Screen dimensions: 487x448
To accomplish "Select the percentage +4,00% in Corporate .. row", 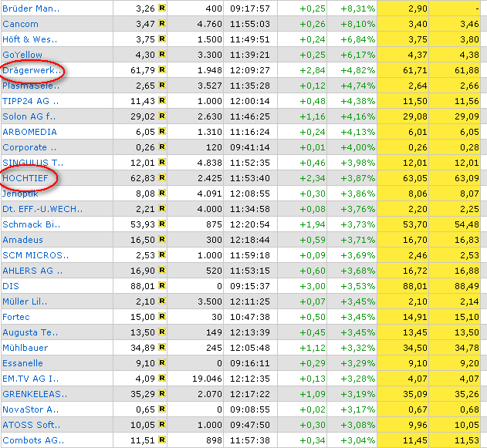I will pos(358,147).
